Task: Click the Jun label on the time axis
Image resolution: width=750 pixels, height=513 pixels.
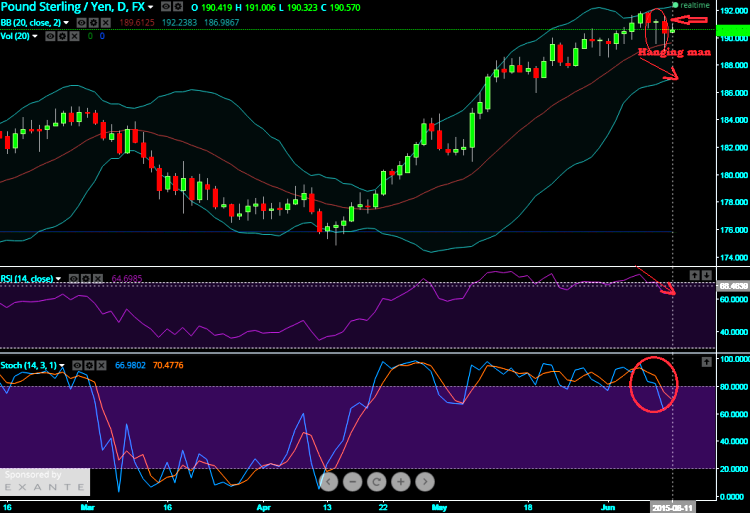Action: [x=608, y=507]
